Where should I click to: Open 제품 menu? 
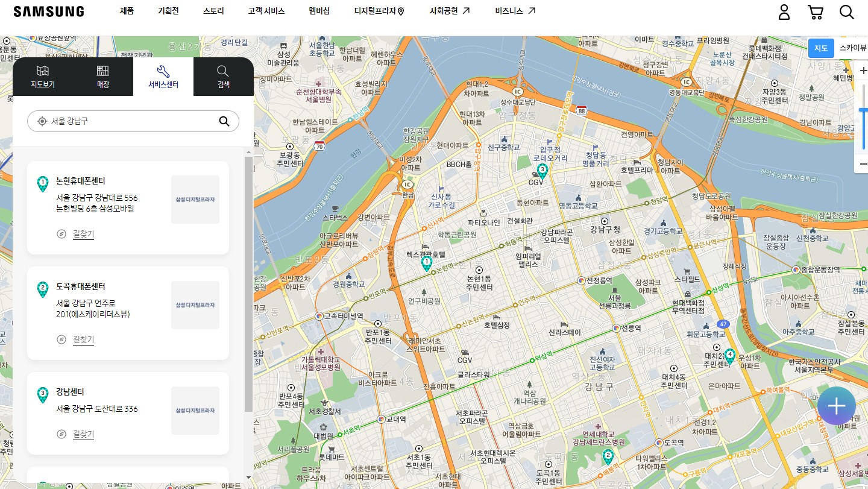tap(127, 11)
